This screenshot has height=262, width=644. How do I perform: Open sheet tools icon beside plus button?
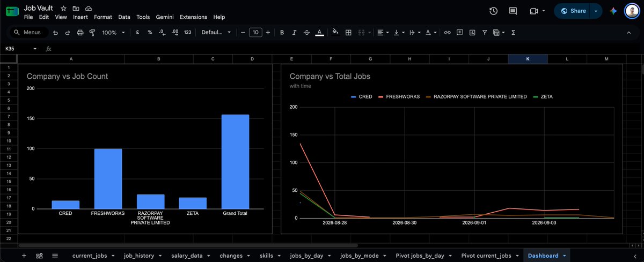tap(39, 256)
